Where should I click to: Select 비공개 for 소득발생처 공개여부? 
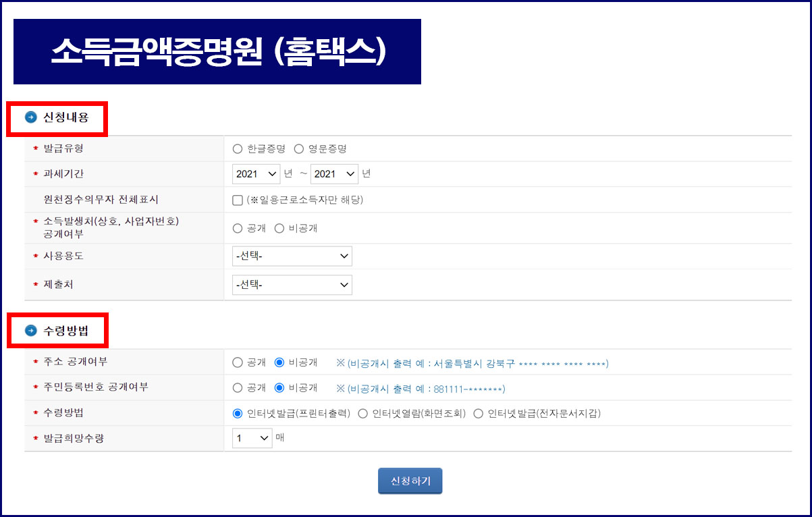(x=279, y=228)
